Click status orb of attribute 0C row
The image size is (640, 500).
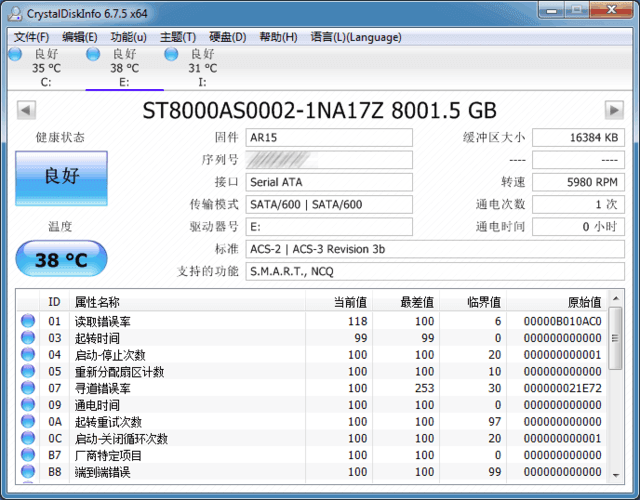[28, 438]
